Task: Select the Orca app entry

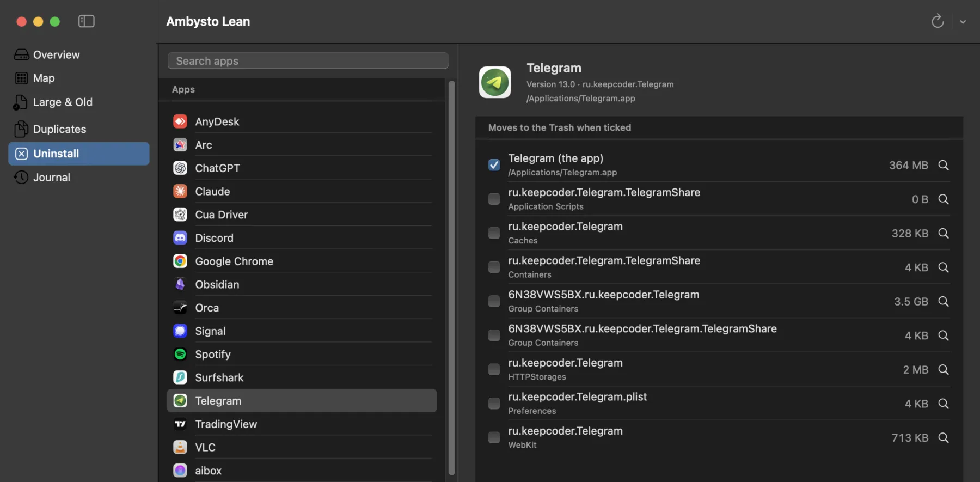Action: 302,308
